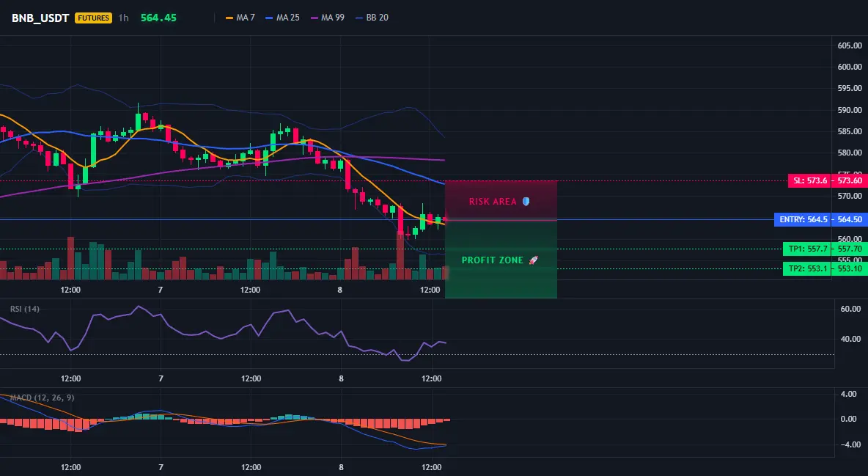Screen dimensions: 868x476
Task: Click the SL: 573.6 stop loss label
Action: click(x=810, y=180)
